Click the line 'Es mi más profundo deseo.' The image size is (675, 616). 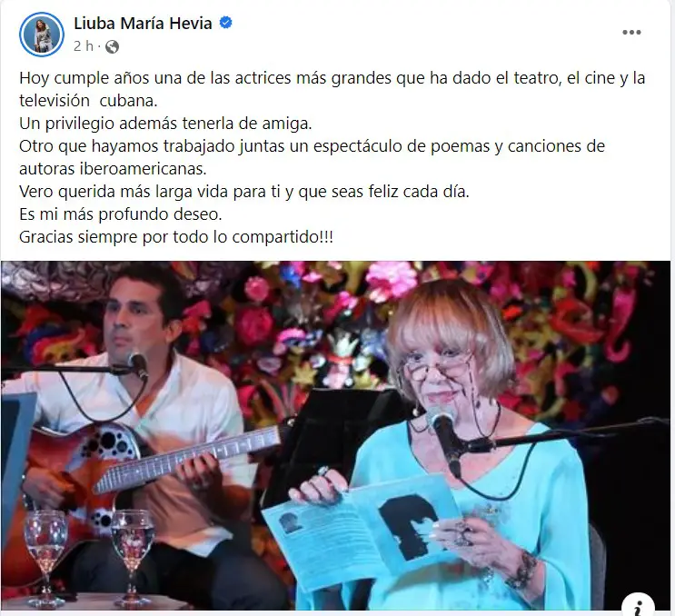[x=121, y=214]
